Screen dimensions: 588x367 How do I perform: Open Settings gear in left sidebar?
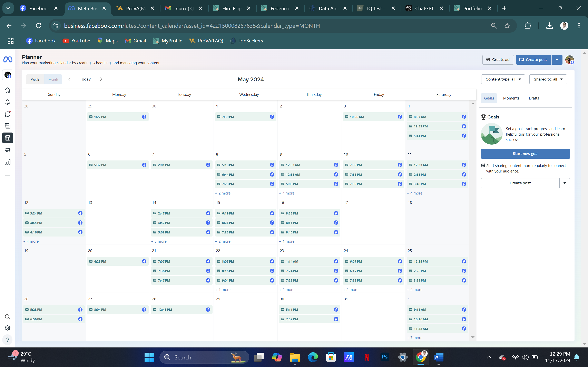click(8, 328)
